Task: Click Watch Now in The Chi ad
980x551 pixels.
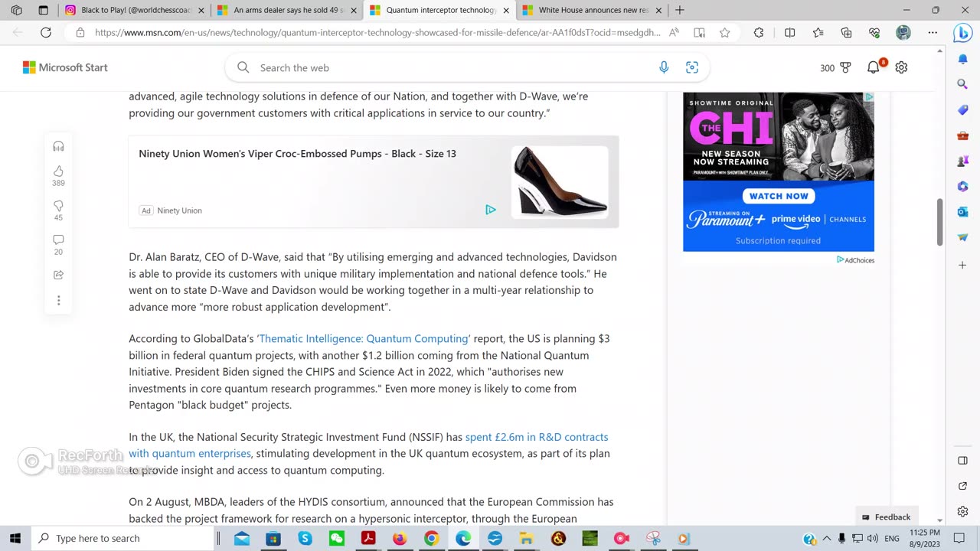Action: click(779, 196)
